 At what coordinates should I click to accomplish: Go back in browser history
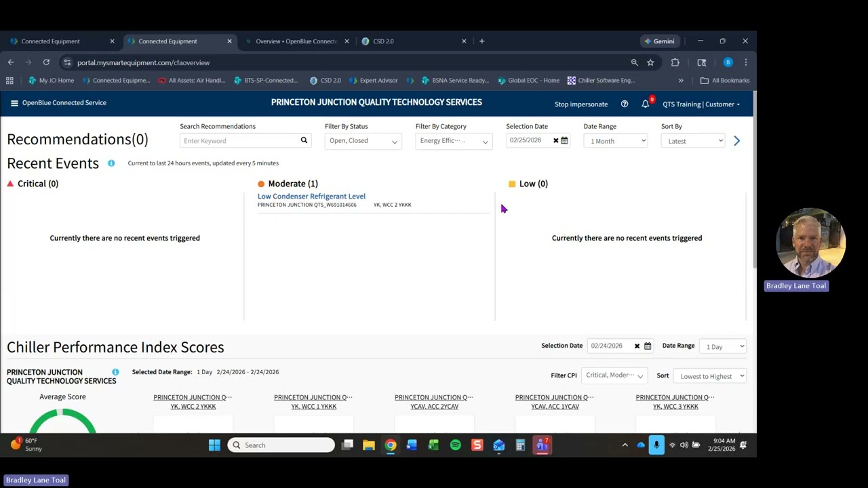[11, 62]
